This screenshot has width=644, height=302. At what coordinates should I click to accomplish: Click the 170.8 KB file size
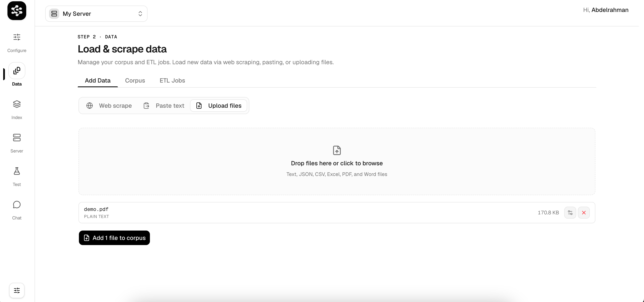[548, 212]
